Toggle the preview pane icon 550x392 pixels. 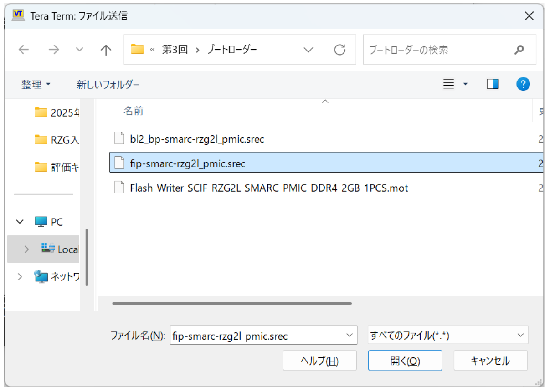[493, 84]
